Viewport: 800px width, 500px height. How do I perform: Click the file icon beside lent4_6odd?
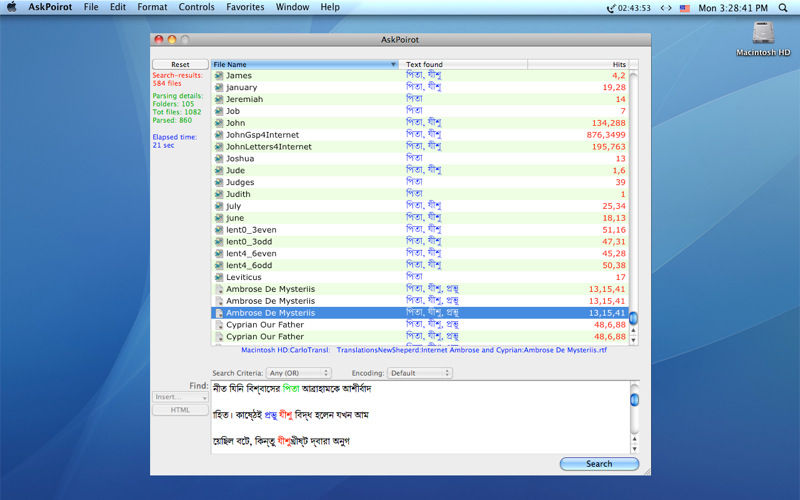(x=219, y=265)
